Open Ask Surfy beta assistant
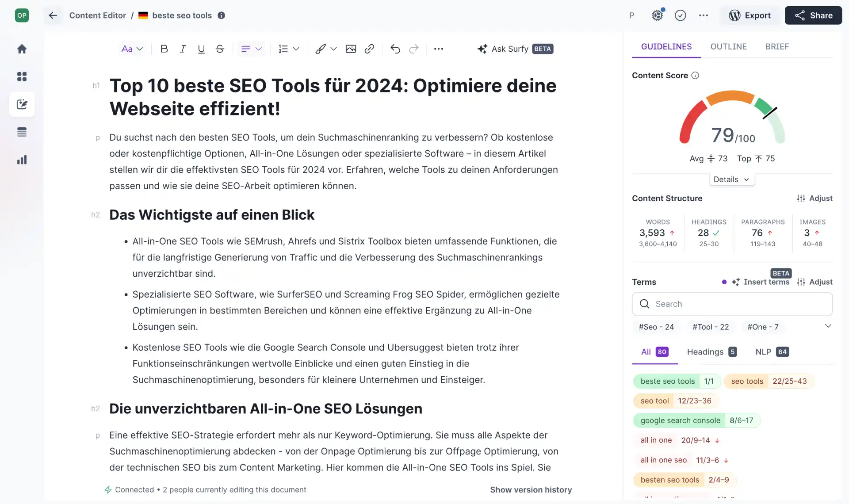The height and width of the screenshot is (504, 849). click(x=515, y=49)
